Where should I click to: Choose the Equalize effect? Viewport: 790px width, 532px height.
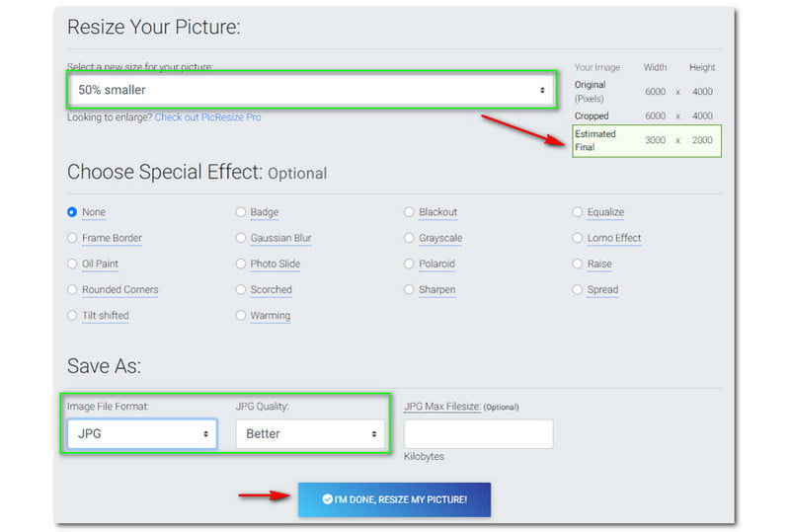[x=579, y=212]
